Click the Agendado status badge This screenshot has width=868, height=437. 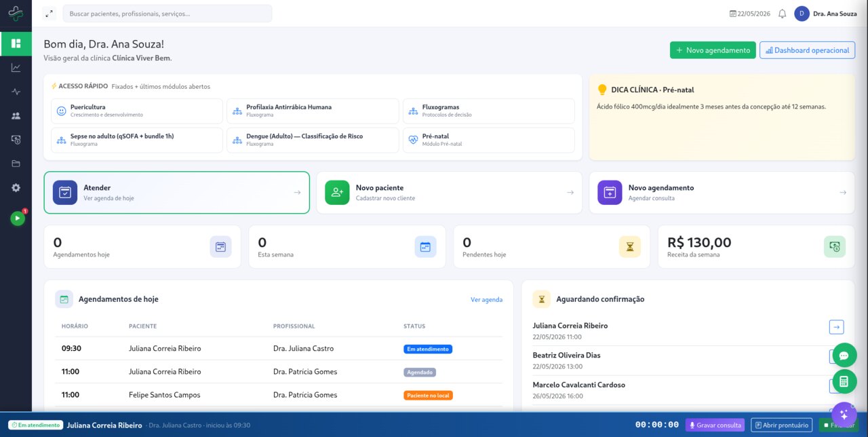[420, 373]
